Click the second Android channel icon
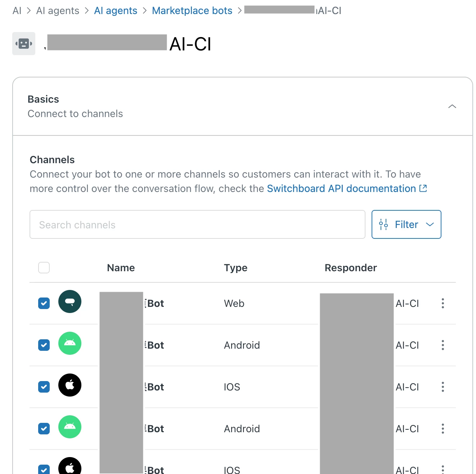The image size is (476, 474). tap(70, 427)
